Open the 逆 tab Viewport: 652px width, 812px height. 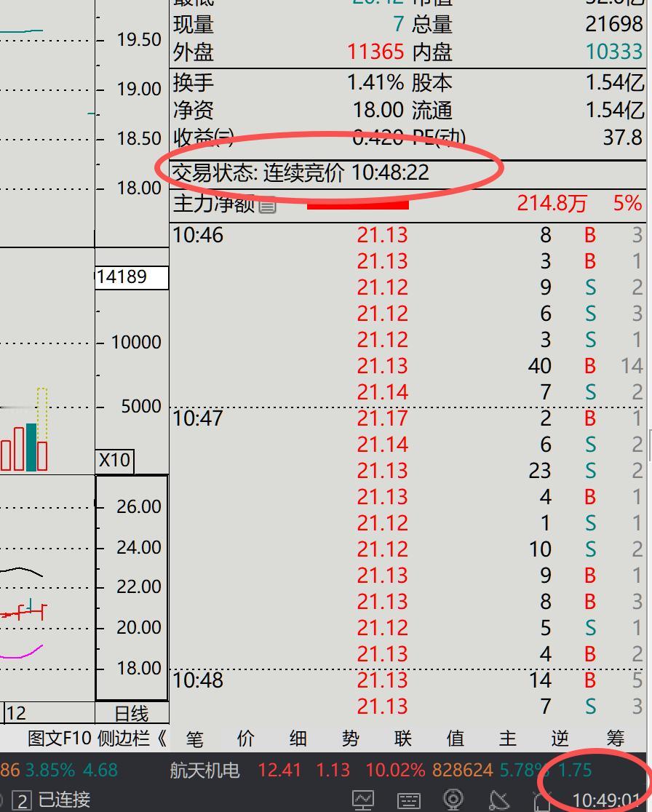(560, 739)
